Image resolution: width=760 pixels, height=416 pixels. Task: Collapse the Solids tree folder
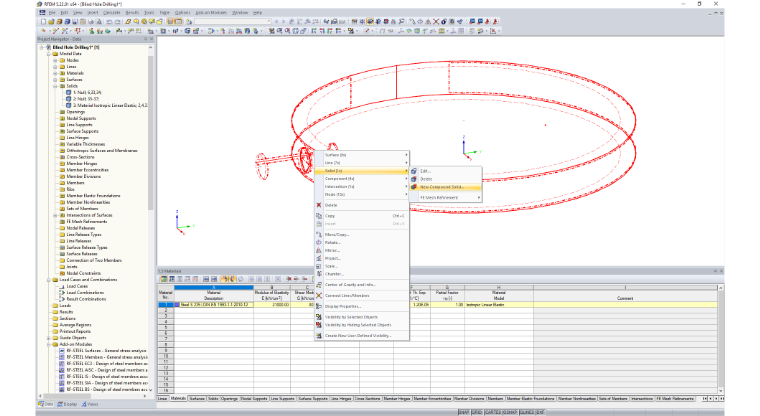[x=55, y=86]
